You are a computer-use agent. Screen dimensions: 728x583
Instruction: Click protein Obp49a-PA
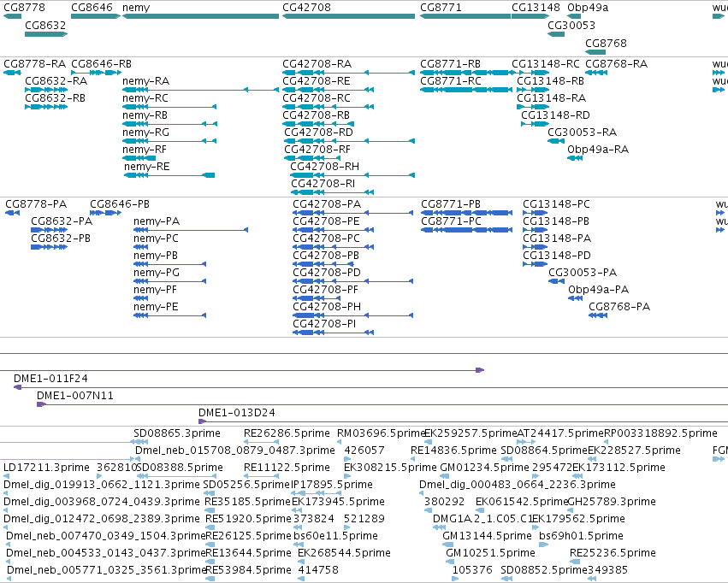tap(599, 290)
